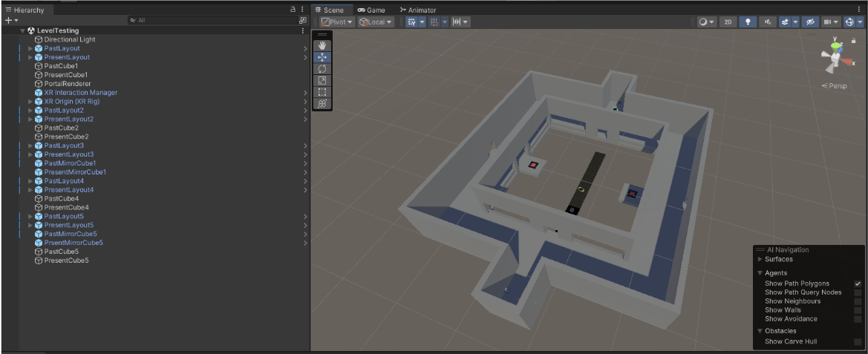Enable Show Carve Hull checkbox
Image resolution: width=868 pixels, height=354 pixels.
point(858,341)
